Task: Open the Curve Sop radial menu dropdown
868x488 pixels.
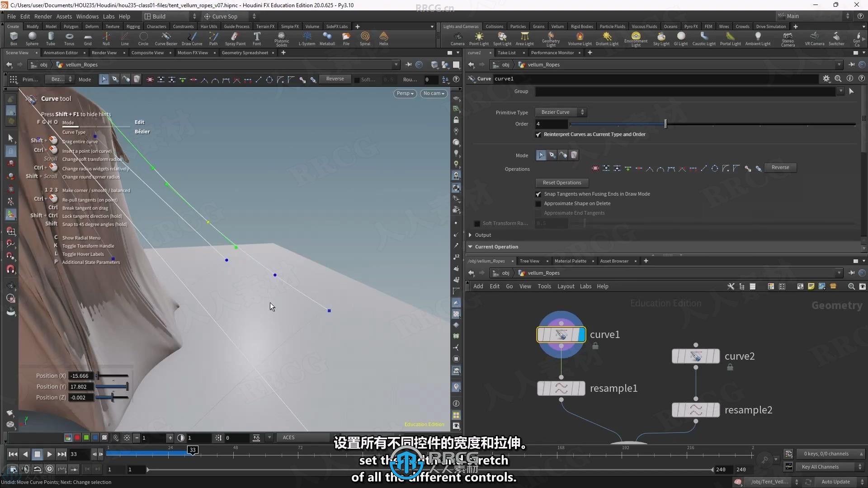Action: (x=230, y=16)
